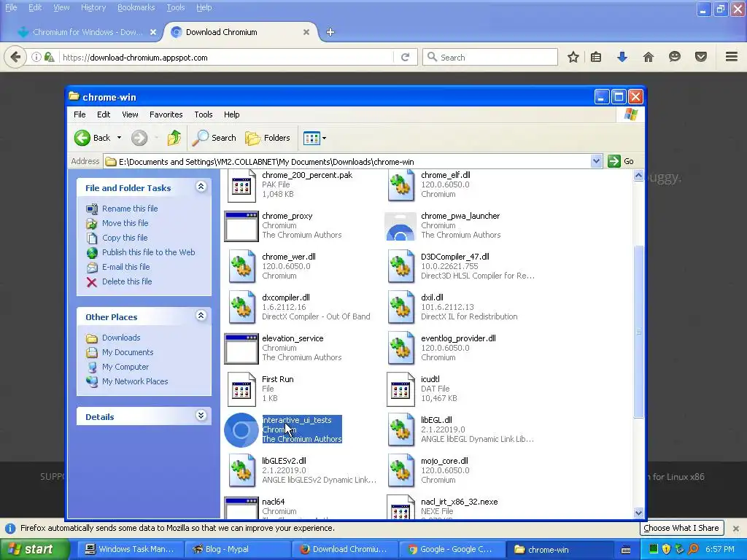Image resolution: width=747 pixels, height=560 pixels.
Task: Collapse the File and Folder Tasks panel
Action: tap(201, 187)
